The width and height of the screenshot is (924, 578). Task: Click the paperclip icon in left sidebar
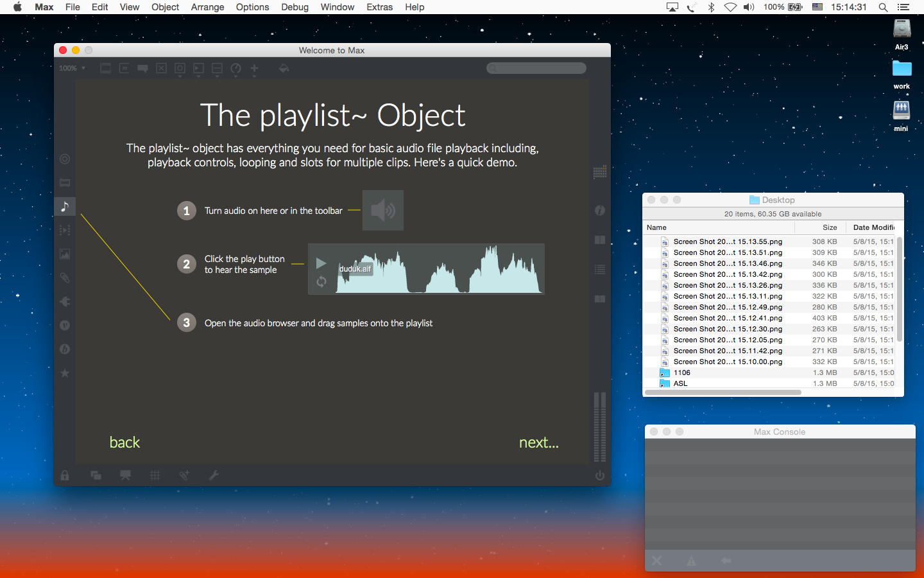click(65, 278)
